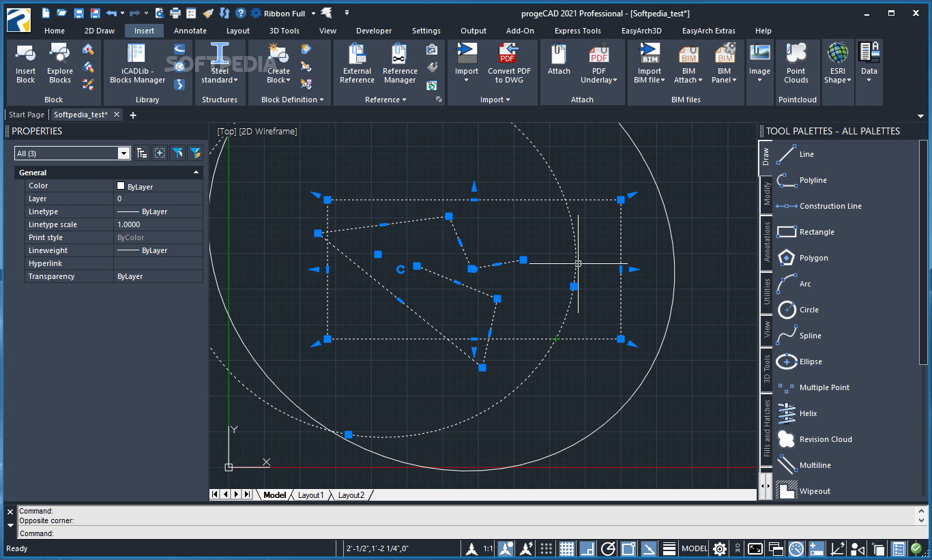The image size is (932, 560).
Task: Open the Reference Manager
Action: pyautogui.click(x=400, y=63)
